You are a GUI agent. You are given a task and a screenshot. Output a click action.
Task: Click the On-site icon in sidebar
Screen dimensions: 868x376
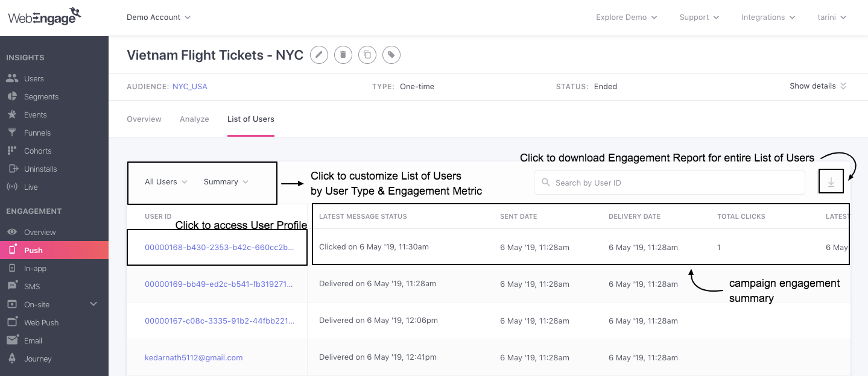(x=12, y=304)
